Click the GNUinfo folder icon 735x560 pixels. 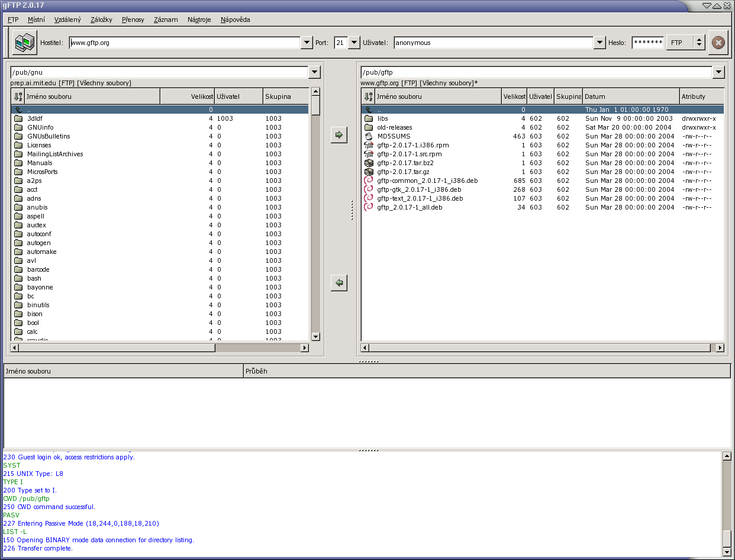click(18, 127)
